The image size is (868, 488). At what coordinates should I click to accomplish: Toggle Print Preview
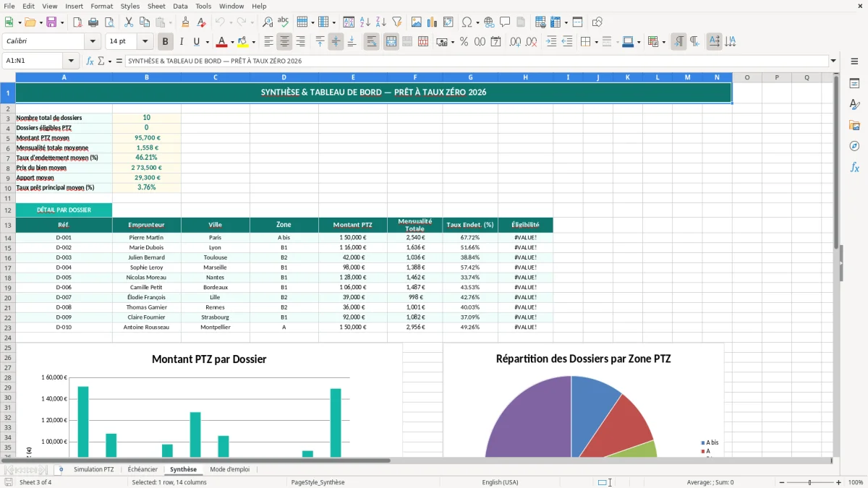109,22
